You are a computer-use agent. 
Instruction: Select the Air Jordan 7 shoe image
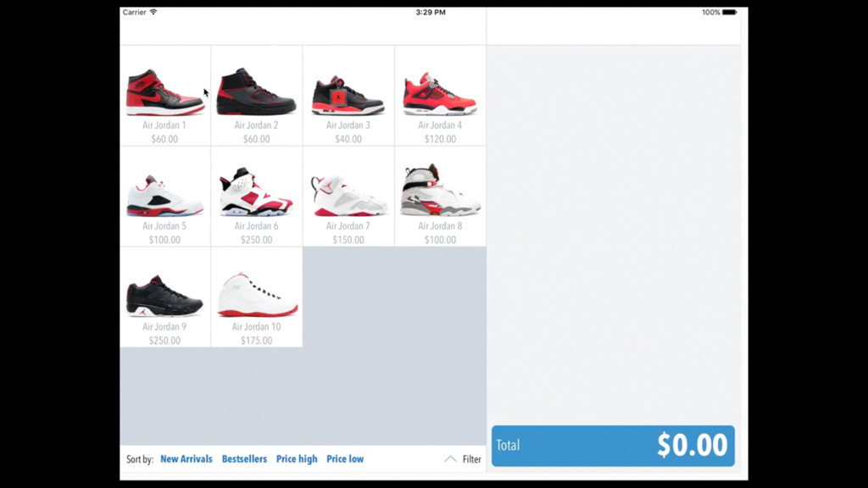[348, 196]
